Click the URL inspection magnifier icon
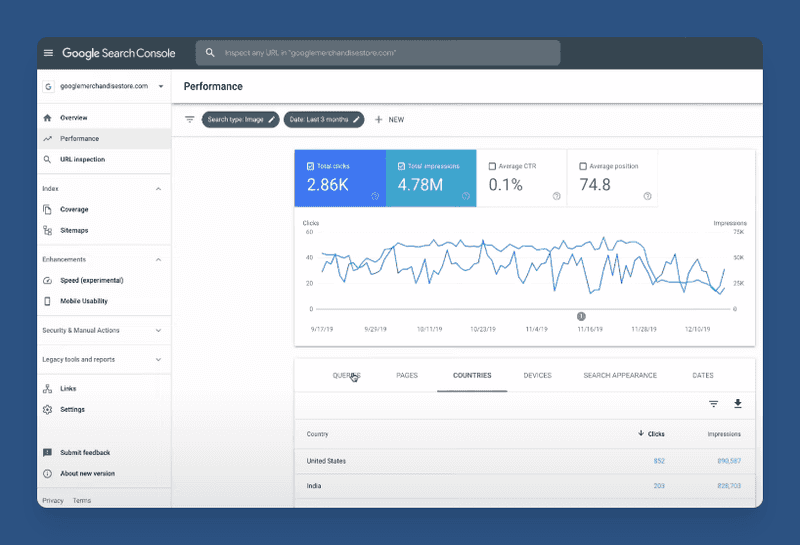The height and width of the screenshot is (545, 800). click(47, 160)
